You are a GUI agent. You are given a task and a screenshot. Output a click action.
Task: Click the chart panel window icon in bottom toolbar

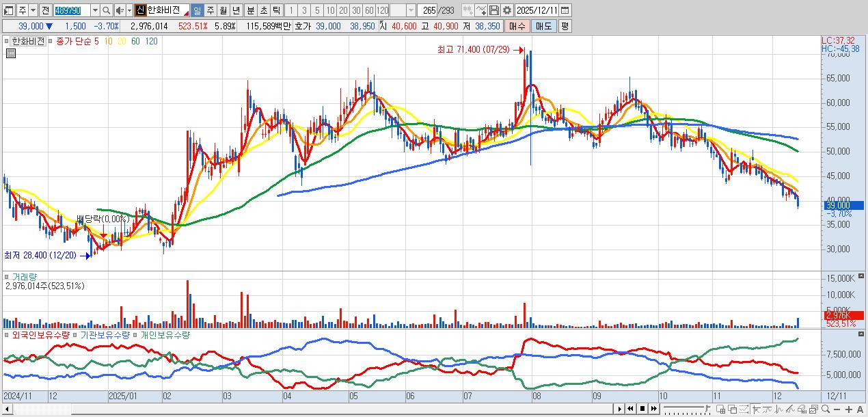click(813, 409)
